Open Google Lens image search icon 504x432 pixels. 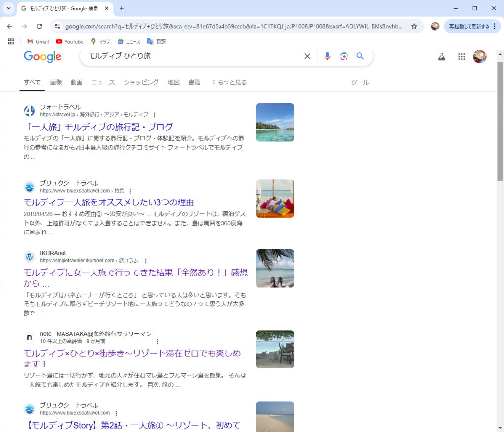tap(344, 56)
